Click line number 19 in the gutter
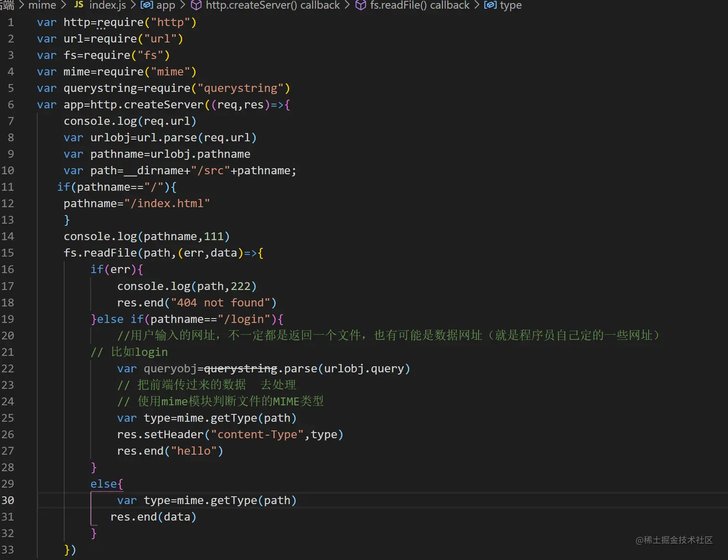The width and height of the screenshot is (728, 560). point(8,319)
